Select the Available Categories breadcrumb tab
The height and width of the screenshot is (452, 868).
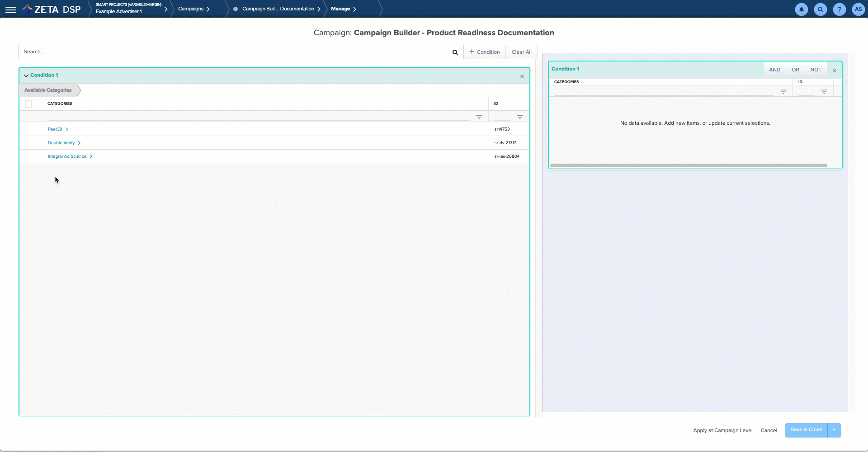pos(48,90)
